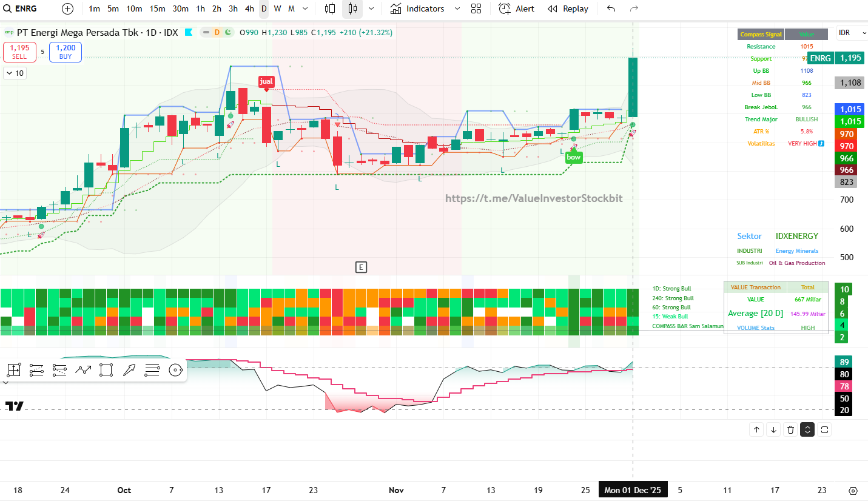Select the rectangle drawing tool
Viewport: 868px width, 501px height.
[x=106, y=370]
